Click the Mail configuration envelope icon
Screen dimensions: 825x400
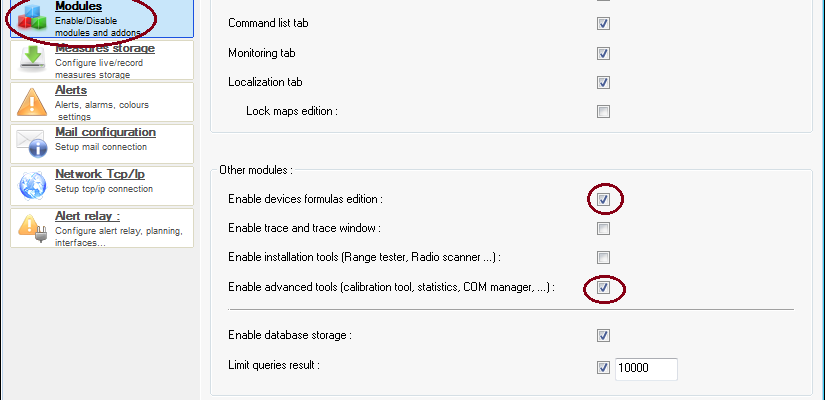[32, 144]
